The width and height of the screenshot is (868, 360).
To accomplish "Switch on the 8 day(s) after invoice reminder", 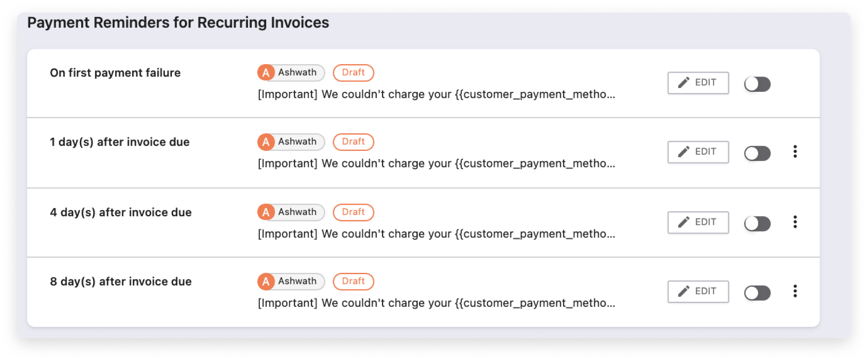I will click(x=757, y=293).
